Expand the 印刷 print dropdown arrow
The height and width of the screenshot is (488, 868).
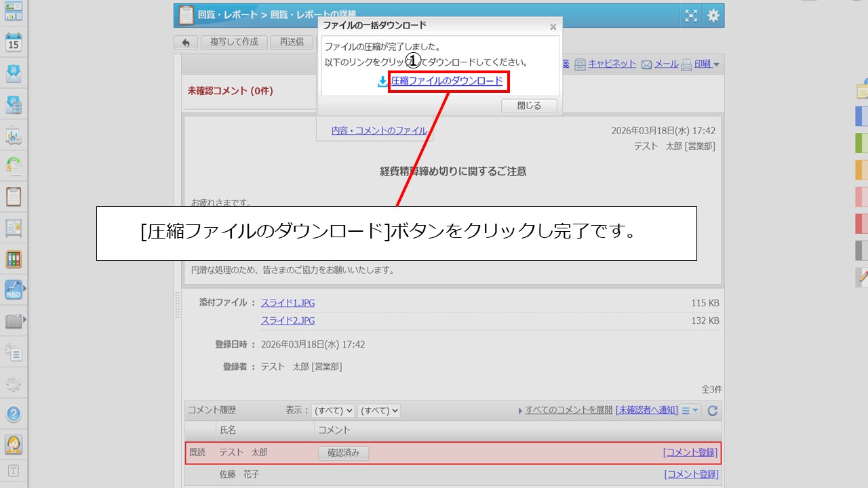point(717,65)
